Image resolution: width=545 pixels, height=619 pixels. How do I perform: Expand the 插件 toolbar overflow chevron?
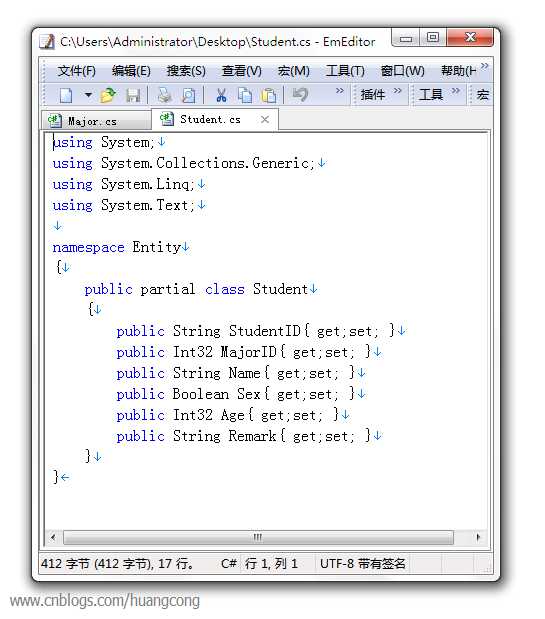[x=397, y=91]
